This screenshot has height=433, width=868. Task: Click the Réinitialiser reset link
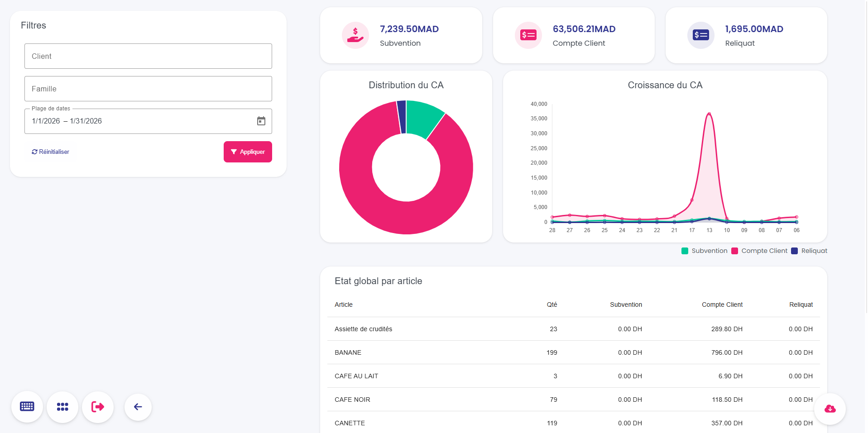point(51,152)
